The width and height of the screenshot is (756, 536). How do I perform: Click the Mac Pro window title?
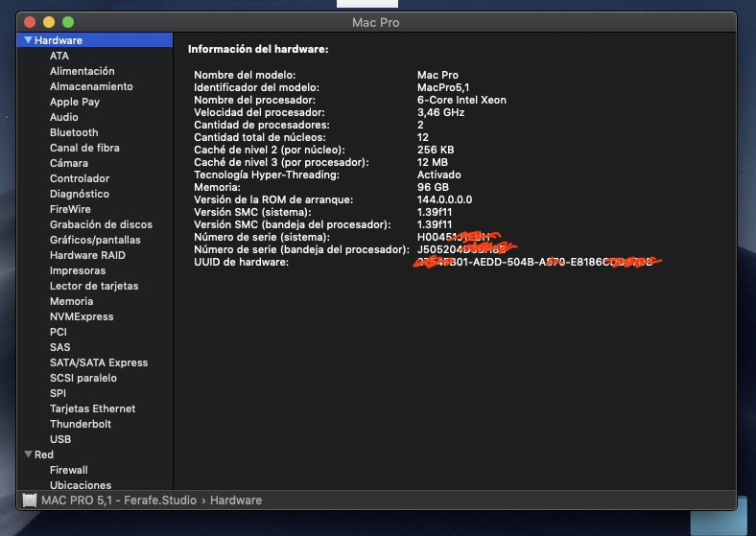[375, 23]
